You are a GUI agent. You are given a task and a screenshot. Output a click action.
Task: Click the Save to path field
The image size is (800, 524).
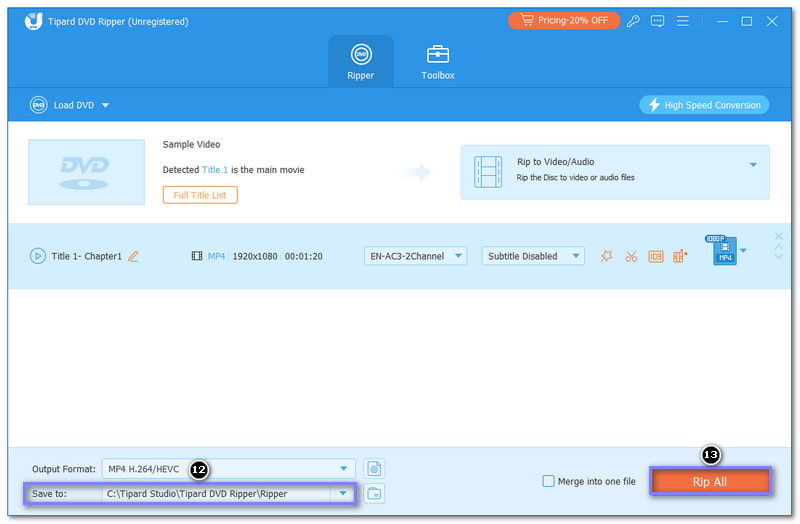[x=216, y=494]
